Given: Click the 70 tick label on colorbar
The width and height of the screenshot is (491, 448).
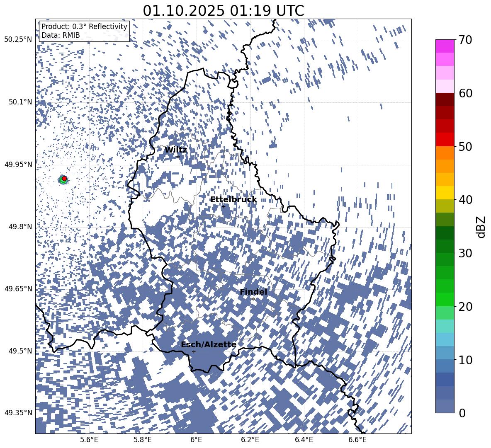Looking at the screenshot, I should tap(465, 40).
